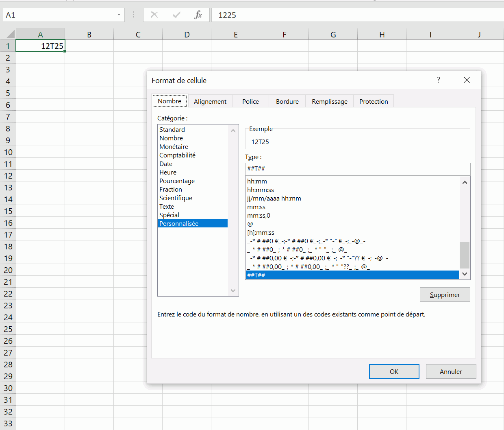This screenshot has height=430, width=504.
Task: Click the Type format code field
Action: click(x=358, y=168)
